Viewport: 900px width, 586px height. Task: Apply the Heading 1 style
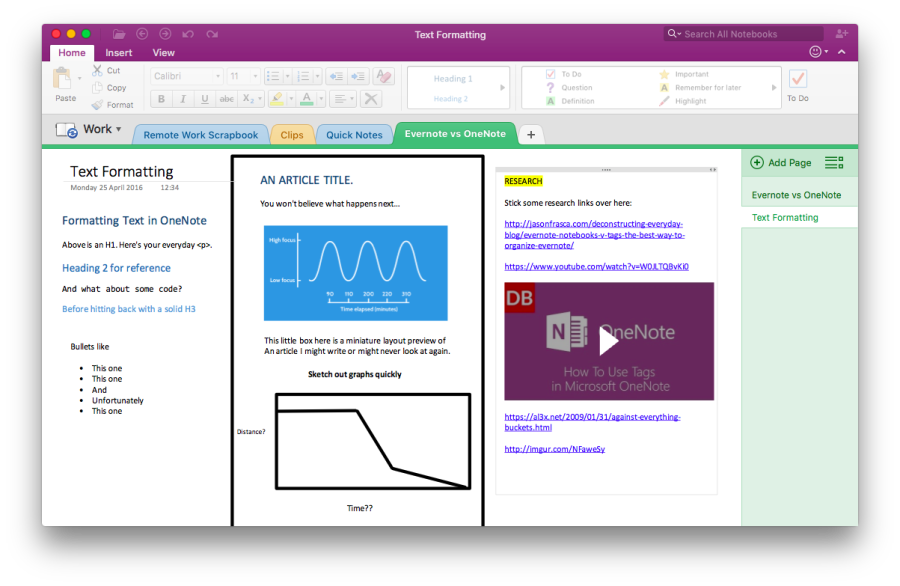(453, 79)
